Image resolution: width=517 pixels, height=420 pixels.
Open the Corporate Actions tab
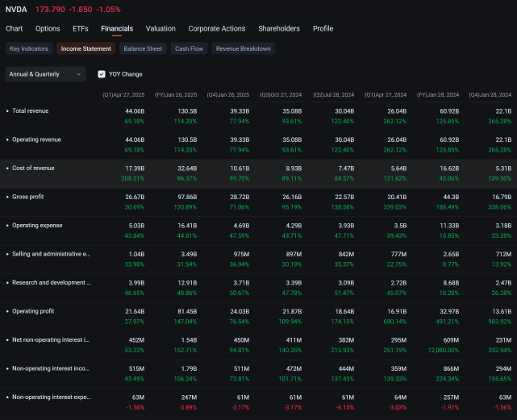pyautogui.click(x=217, y=29)
